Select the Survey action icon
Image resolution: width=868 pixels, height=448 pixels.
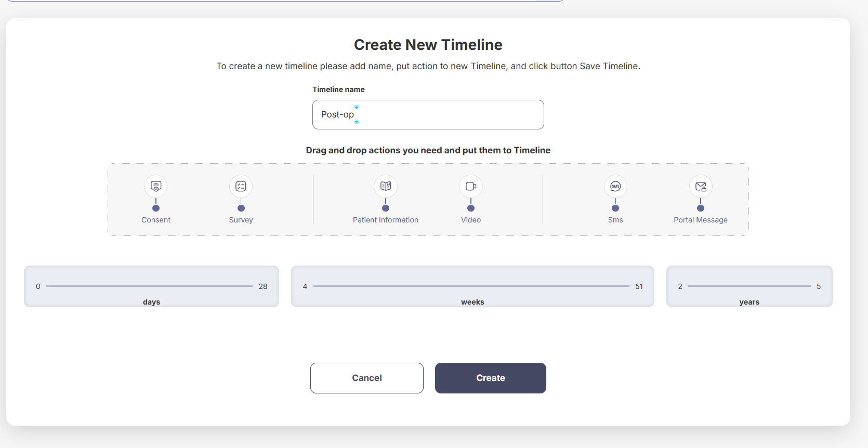tap(241, 186)
